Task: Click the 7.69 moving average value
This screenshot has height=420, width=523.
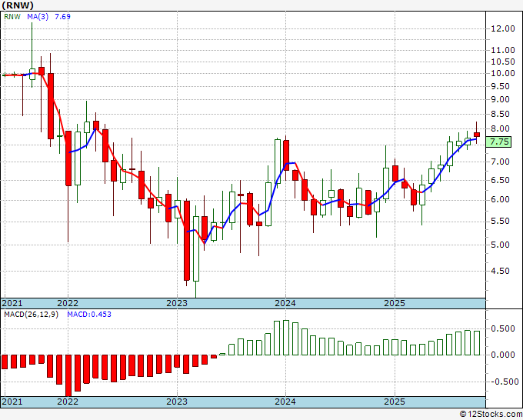Action: 62,17
